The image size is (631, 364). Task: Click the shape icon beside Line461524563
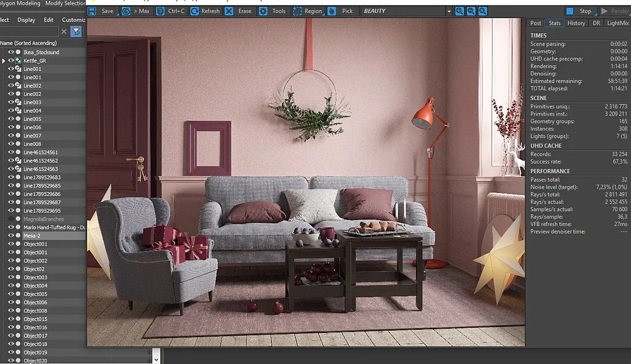pos(18,169)
